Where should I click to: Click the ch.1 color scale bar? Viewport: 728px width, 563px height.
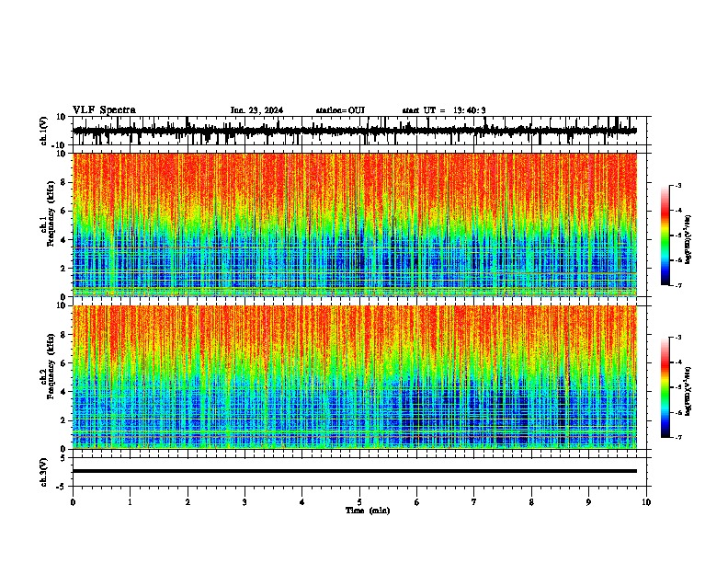click(x=665, y=236)
